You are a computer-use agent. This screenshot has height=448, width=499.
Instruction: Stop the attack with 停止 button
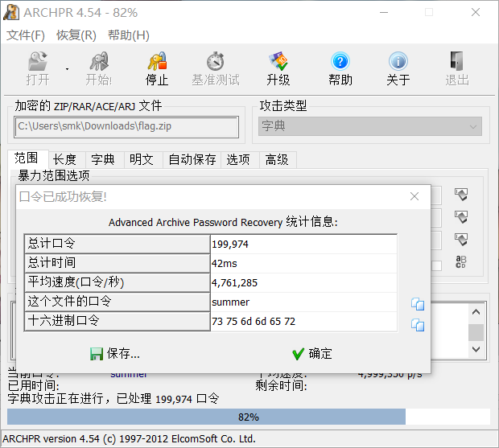click(x=157, y=68)
